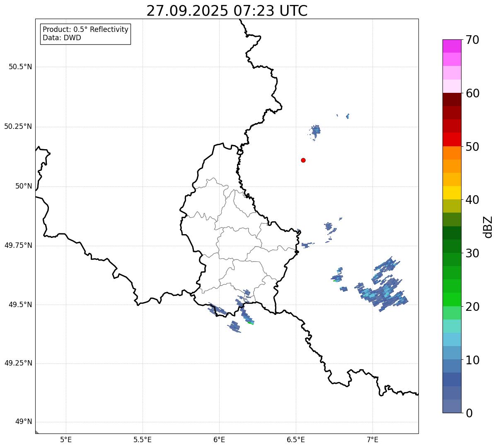
Task: Click the "5°E" longitude label
Action: pos(66,440)
